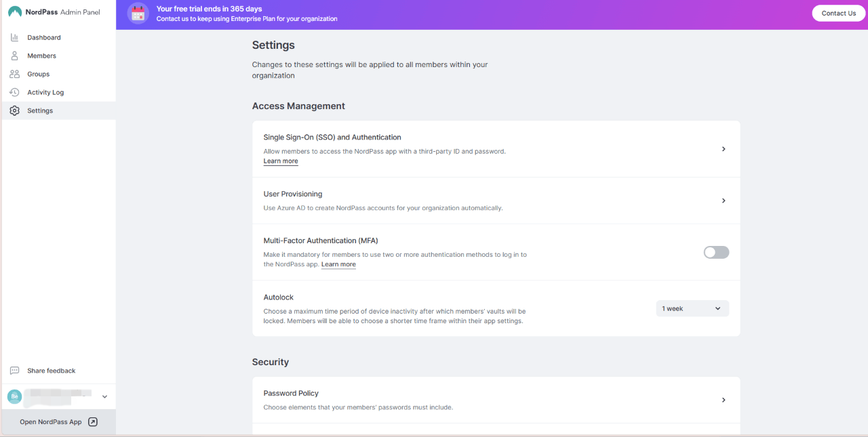
Task: Click the Settings gear icon in sidebar
Action: [x=14, y=110]
